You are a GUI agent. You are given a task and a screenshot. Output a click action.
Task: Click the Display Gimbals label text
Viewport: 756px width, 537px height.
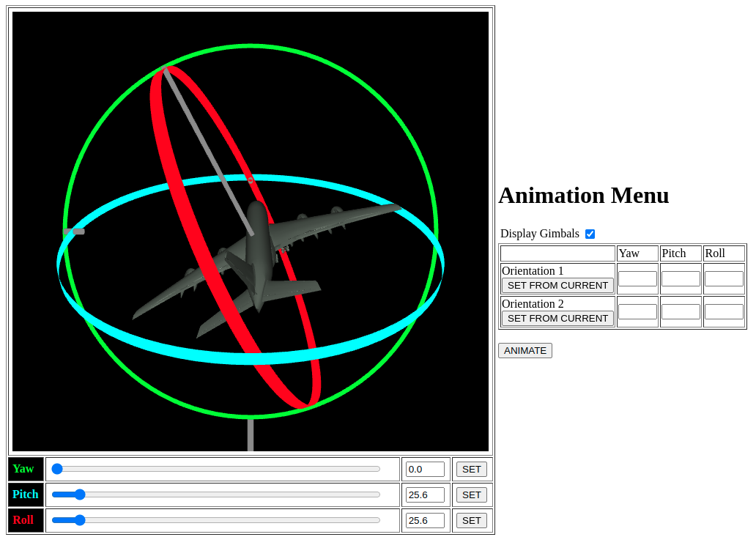coord(539,234)
